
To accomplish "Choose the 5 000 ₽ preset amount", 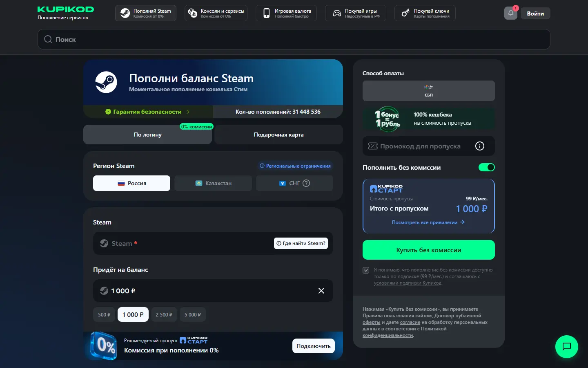I will (x=193, y=314).
